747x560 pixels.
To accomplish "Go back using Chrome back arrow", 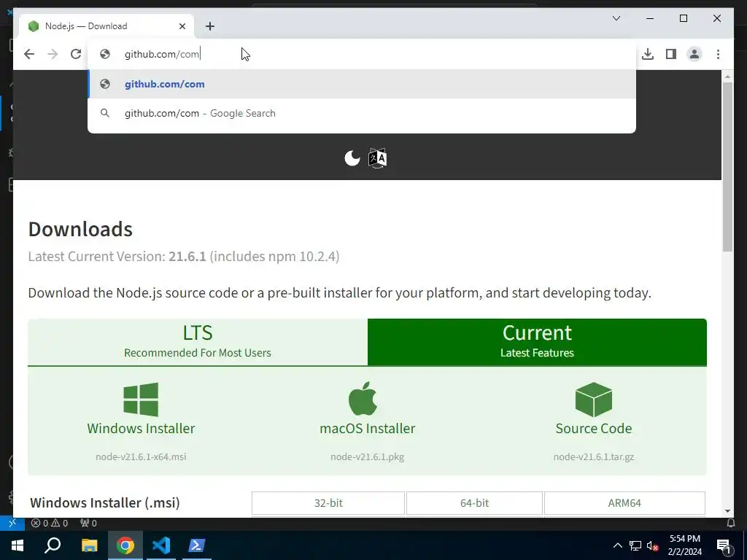I will tap(29, 54).
